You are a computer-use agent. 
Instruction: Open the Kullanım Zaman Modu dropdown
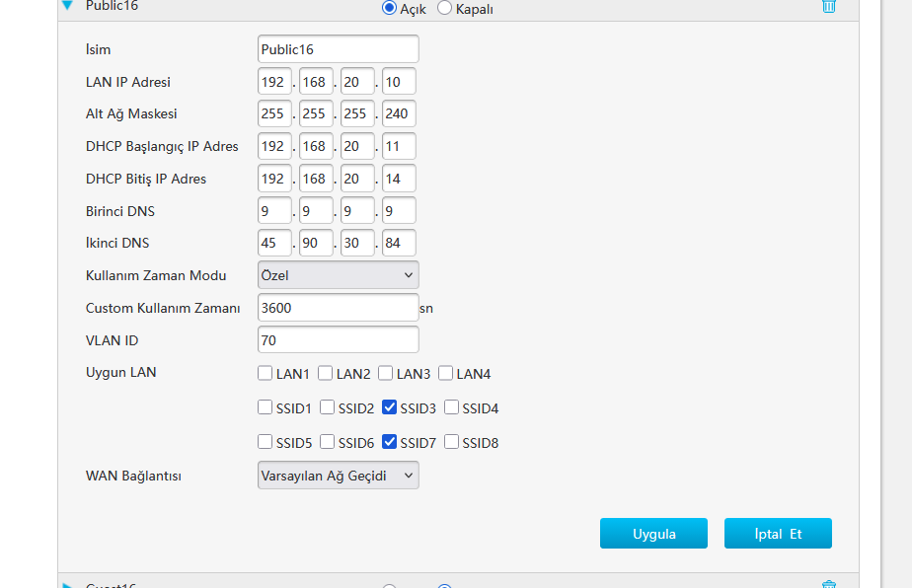(338, 275)
